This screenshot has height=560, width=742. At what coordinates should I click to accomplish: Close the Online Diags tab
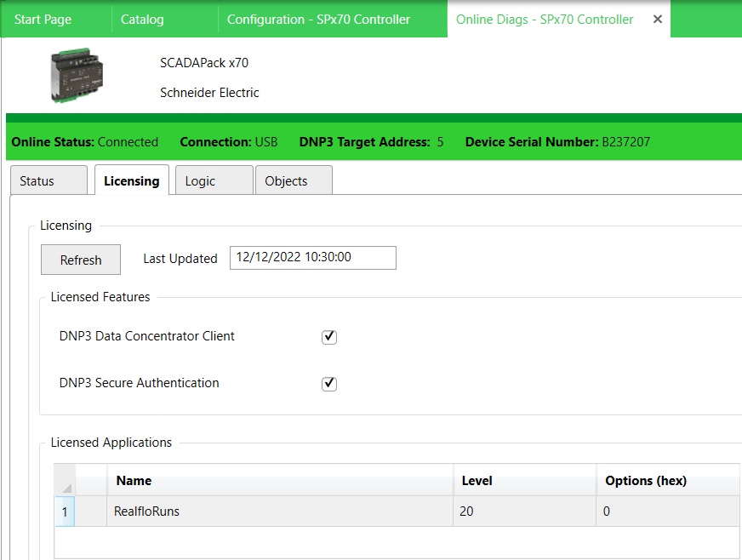pos(657,20)
